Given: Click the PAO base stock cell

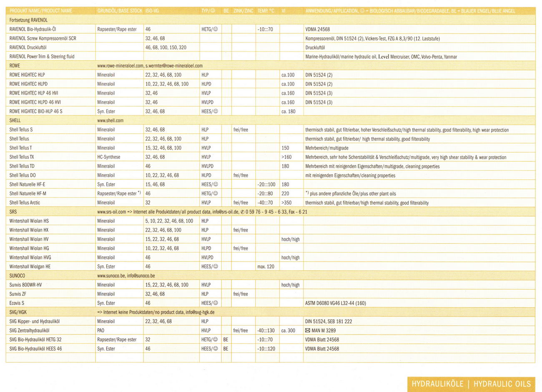Looking at the screenshot, I should (x=101, y=331).
